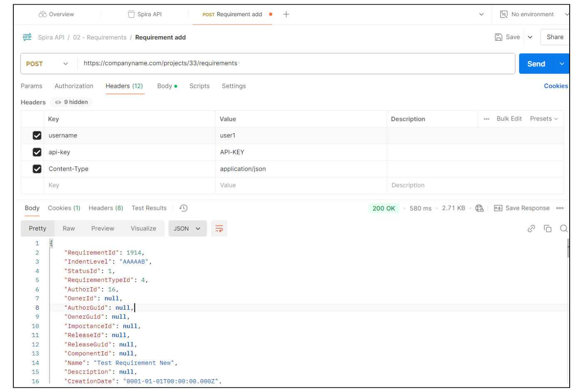Viewport: 583px width, 392px height.
Task: Click the copy link icon in response
Action: click(531, 229)
